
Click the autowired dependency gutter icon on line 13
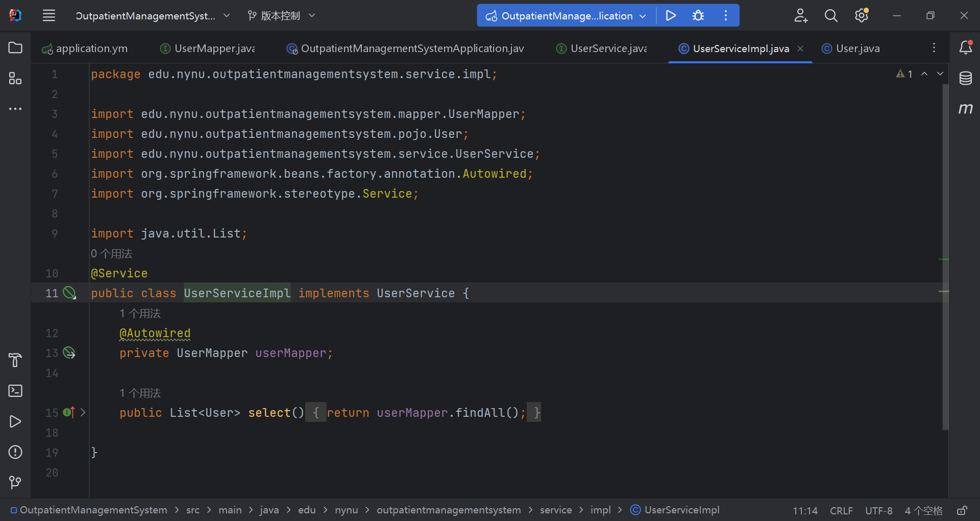[x=69, y=353]
